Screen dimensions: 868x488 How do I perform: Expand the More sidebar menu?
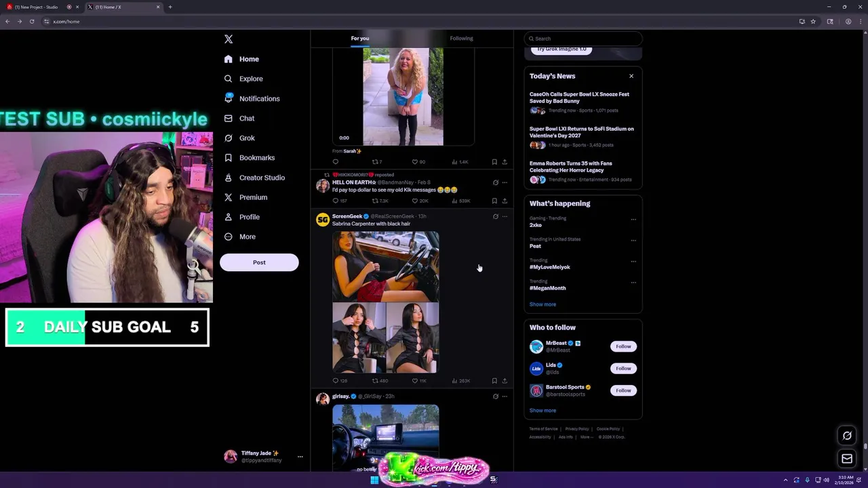240,237
